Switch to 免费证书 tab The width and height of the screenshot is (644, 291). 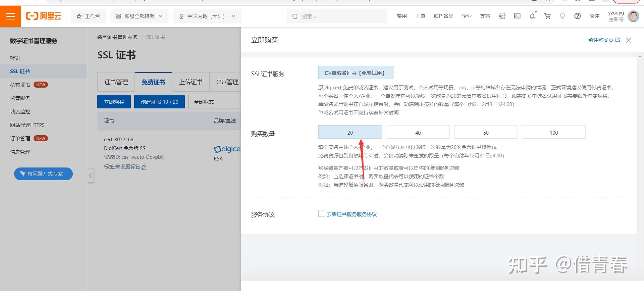pos(153,82)
